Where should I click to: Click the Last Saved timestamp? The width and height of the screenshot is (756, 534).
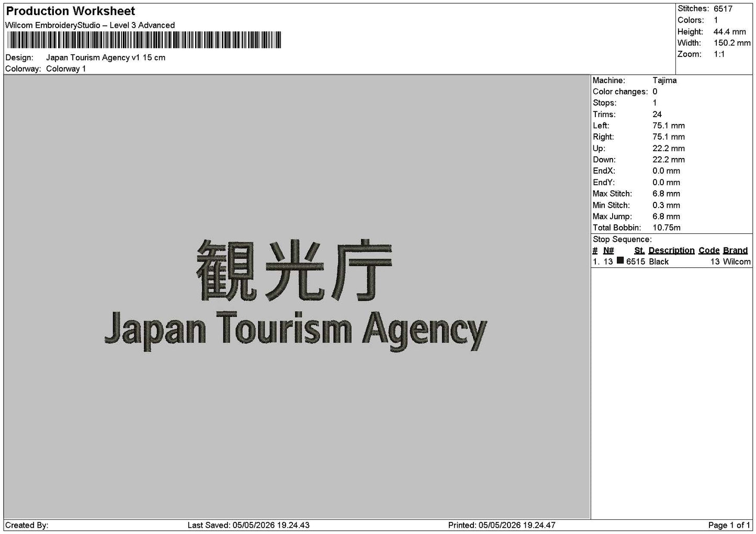[x=249, y=525]
